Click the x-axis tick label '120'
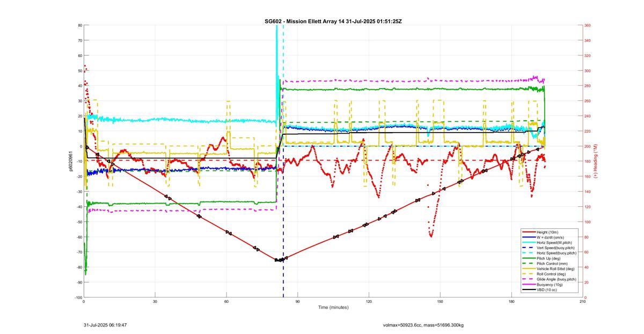This screenshot has height=334, width=644. [x=369, y=302]
